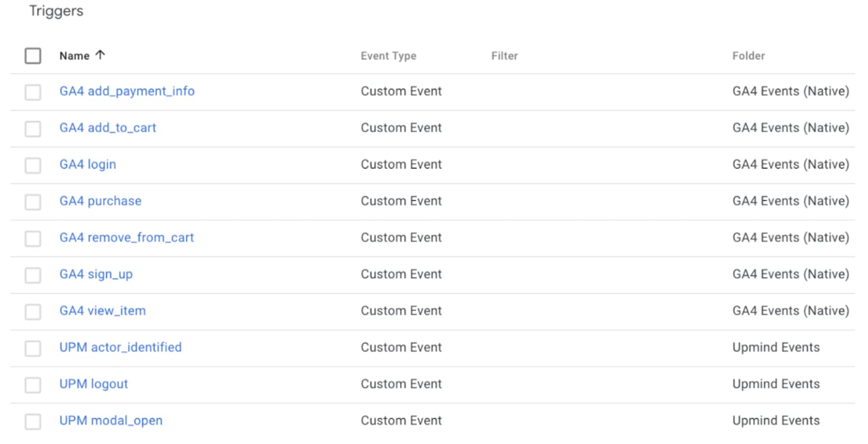Open the UPM modal_open trigger
Viewport: 868px width, 444px height.
[x=111, y=421]
